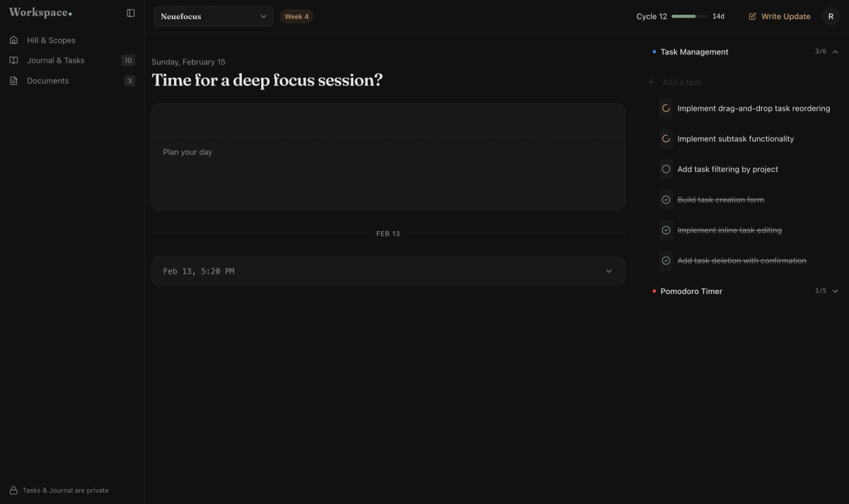Image resolution: width=849 pixels, height=504 pixels.
Task: Click the lock icon near Tasks & Journal are private
Action: (15, 490)
